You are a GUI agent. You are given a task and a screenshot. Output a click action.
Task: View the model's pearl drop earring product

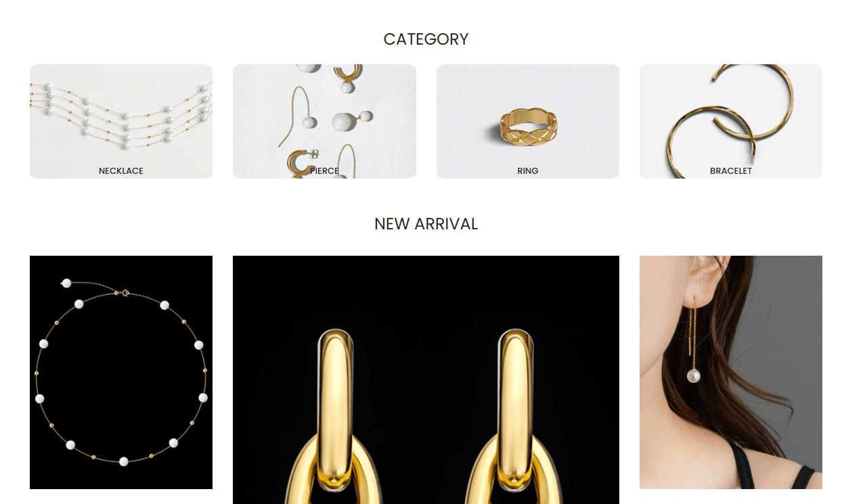(731, 372)
